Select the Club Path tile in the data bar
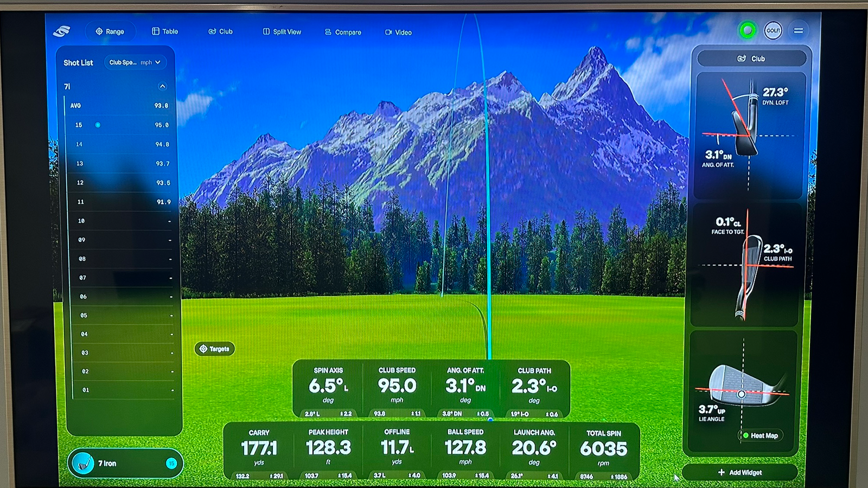This screenshot has height=488, width=868. point(534,389)
